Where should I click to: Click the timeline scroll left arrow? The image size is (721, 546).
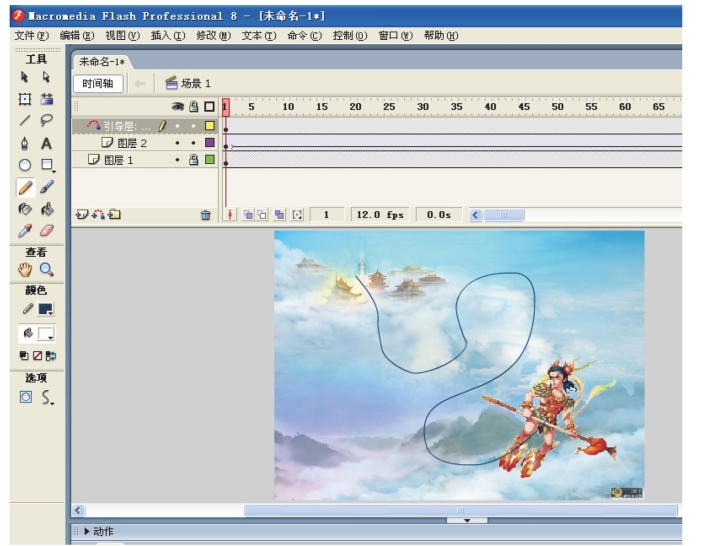475,215
